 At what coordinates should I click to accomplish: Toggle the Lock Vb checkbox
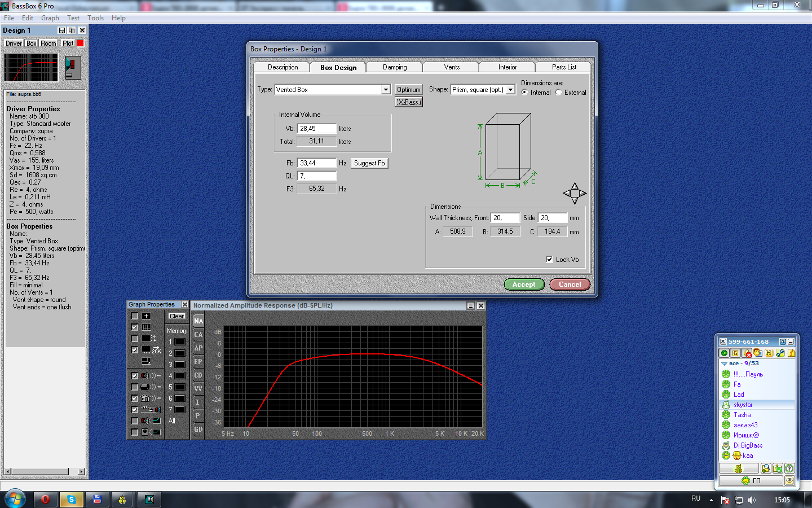(x=549, y=260)
